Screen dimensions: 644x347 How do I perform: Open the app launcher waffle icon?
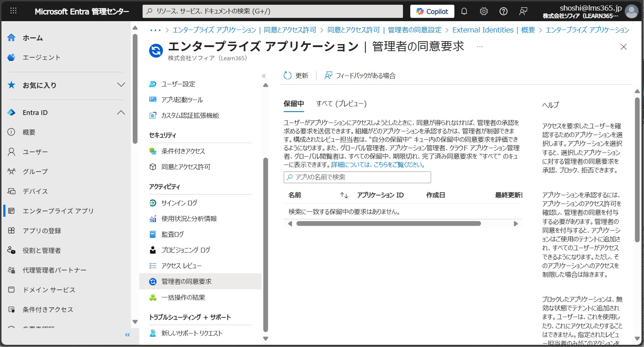pyautogui.click(x=13, y=11)
